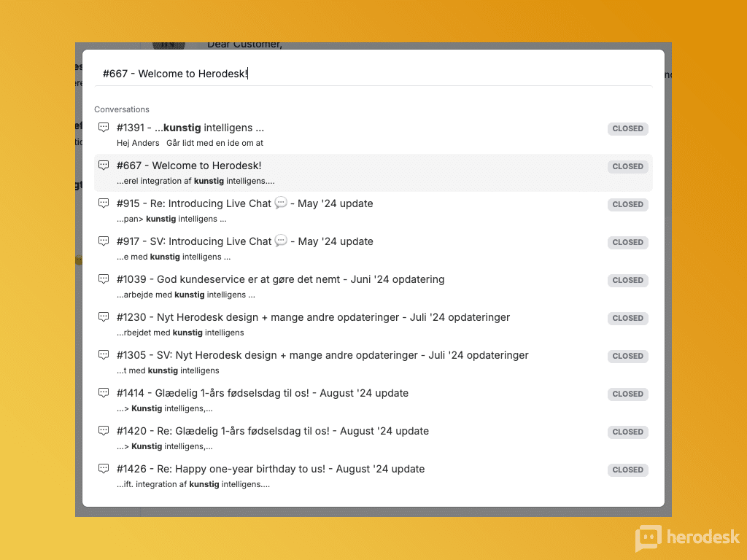Viewport: 747px width, 560px height.
Task: Click the chat icon beside conversation #917
Action: (104, 241)
